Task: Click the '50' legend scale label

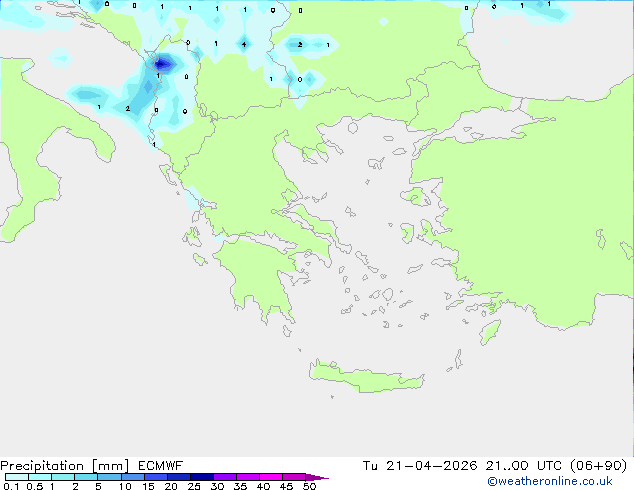Action: (x=309, y=486)
